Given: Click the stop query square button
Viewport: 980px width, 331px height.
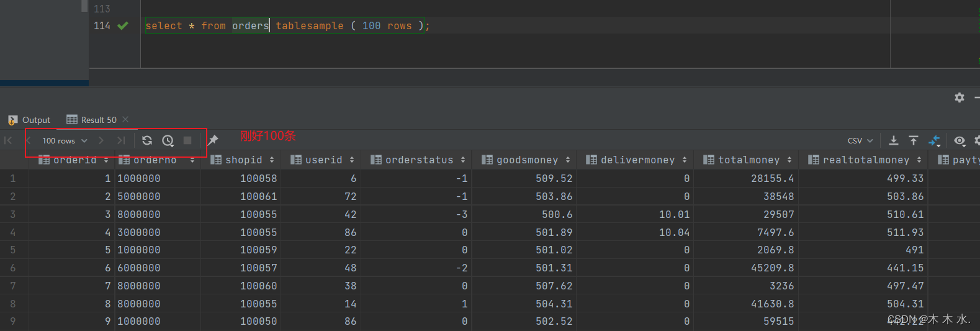Looking at the screenshot, I should point(187,140).
